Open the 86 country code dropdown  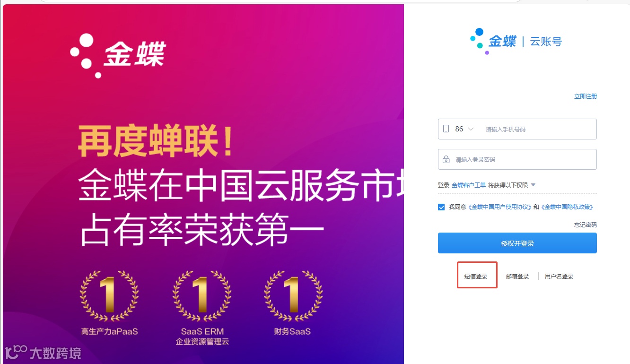click(x=464, y=129)
